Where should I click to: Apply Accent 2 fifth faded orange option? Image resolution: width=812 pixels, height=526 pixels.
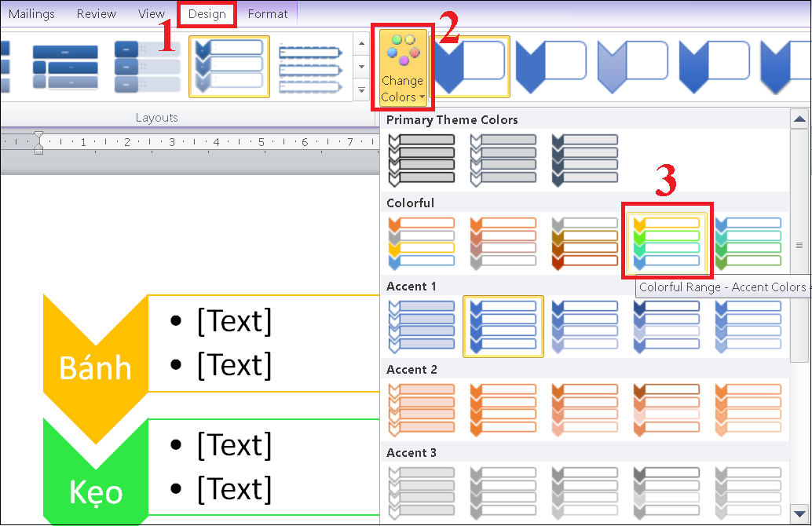748,410
